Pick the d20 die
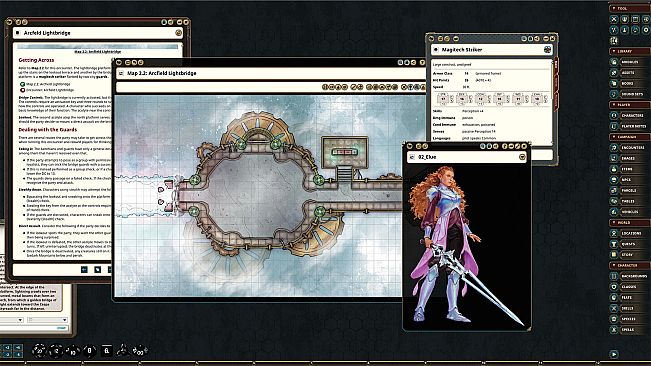Screen dimensions: 651x366 point(40,351)
